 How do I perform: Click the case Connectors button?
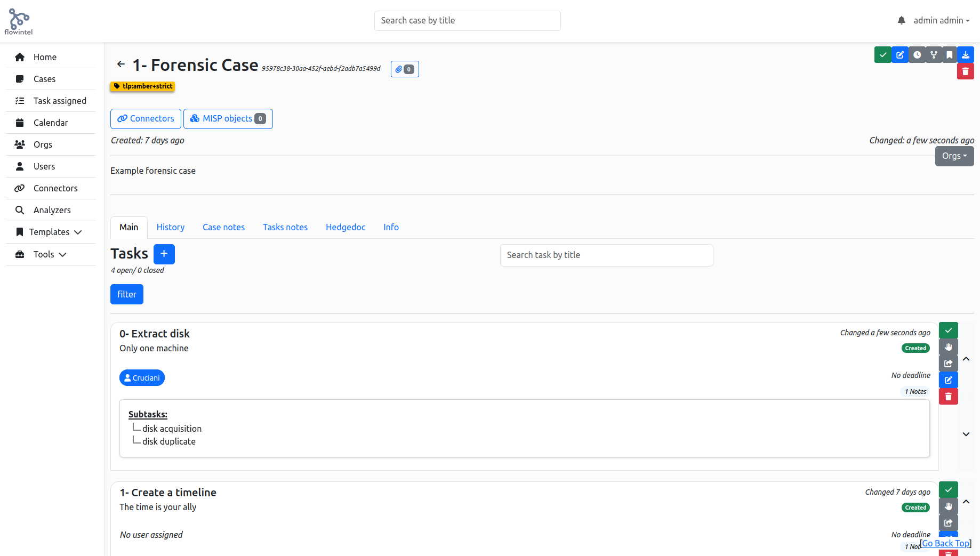[x=146, y=119]
